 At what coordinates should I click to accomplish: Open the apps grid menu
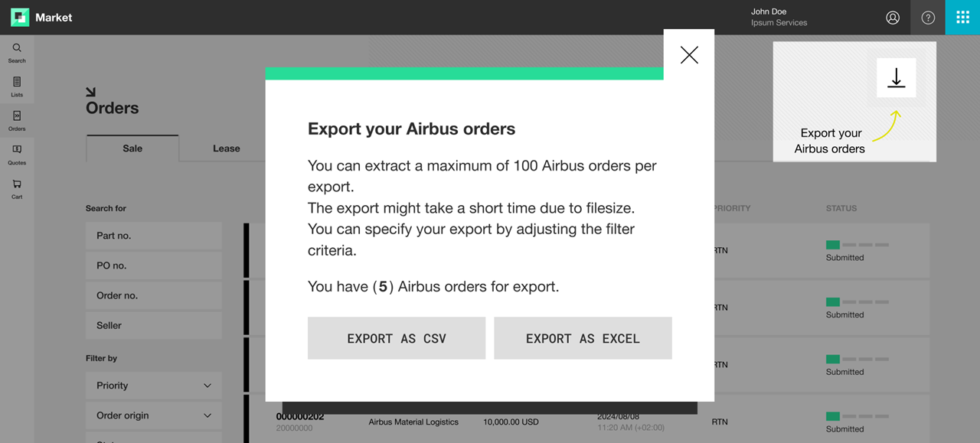(x=962, y=18)
